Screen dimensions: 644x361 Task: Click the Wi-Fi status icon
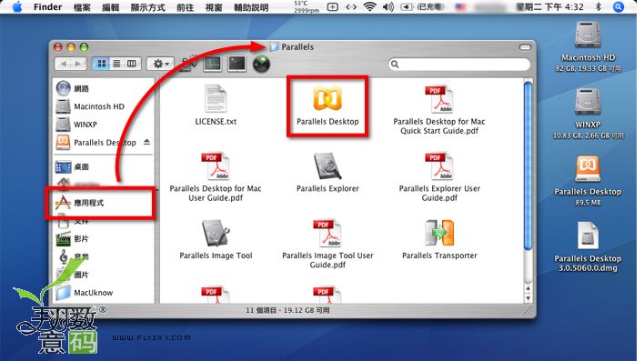369,6
